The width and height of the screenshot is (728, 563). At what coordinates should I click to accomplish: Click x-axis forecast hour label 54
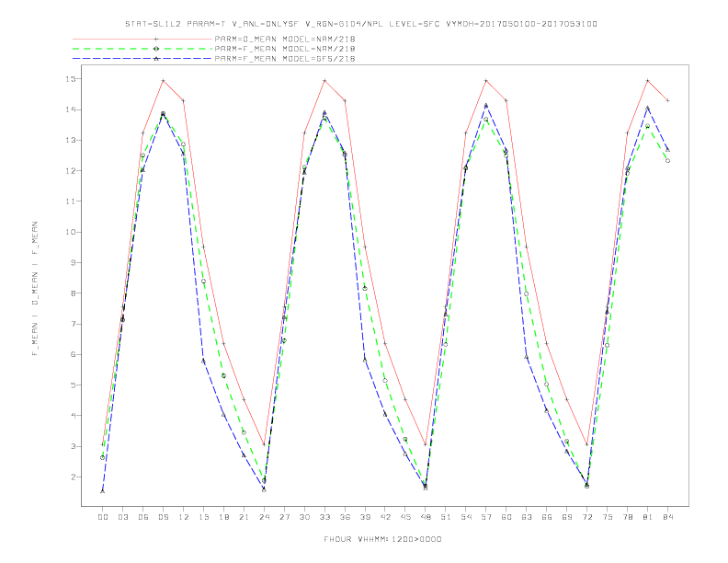click(x=466, y=517)
